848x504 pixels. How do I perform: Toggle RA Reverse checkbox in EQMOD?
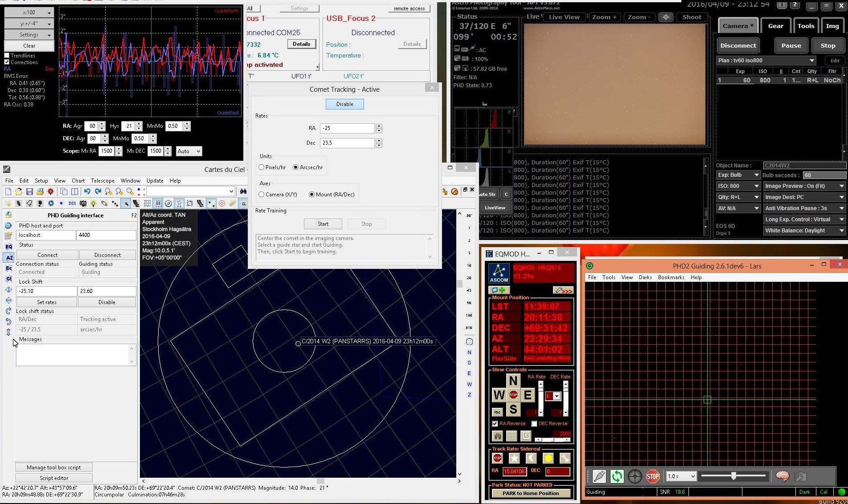[x=495, y=423]
